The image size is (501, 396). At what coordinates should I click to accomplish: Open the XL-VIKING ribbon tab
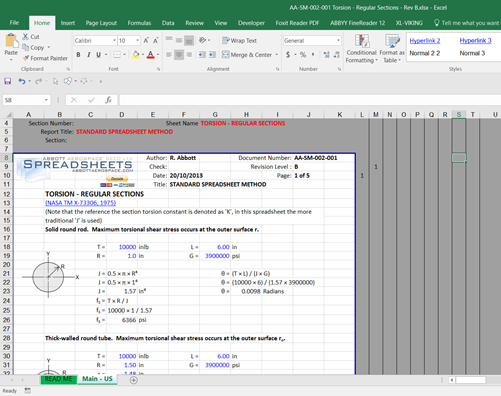click(x=409, y=23)
